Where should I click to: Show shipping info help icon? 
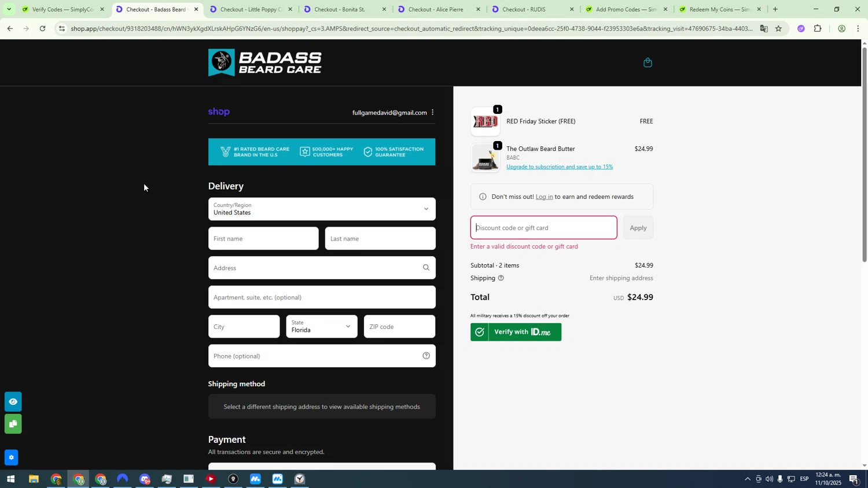(x=501, y=278)
